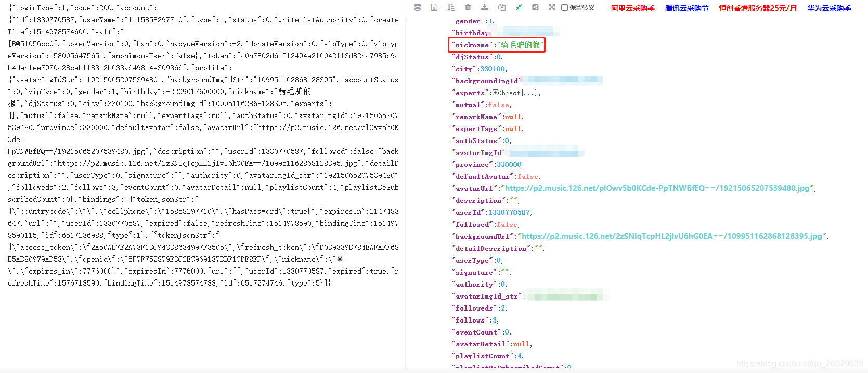Click the authStatus key row
868x373 pixels.
[x=481, y=140]
